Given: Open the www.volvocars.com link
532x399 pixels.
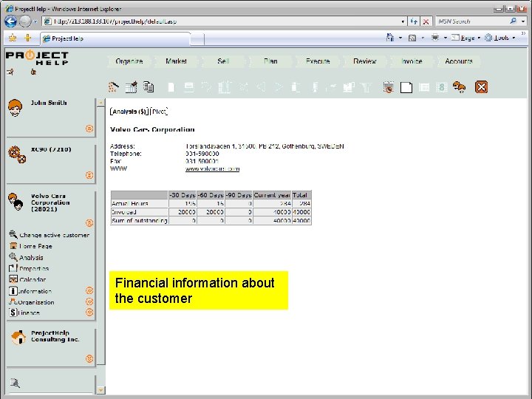Looking at the screenshot, I should (x=212, y=168).
